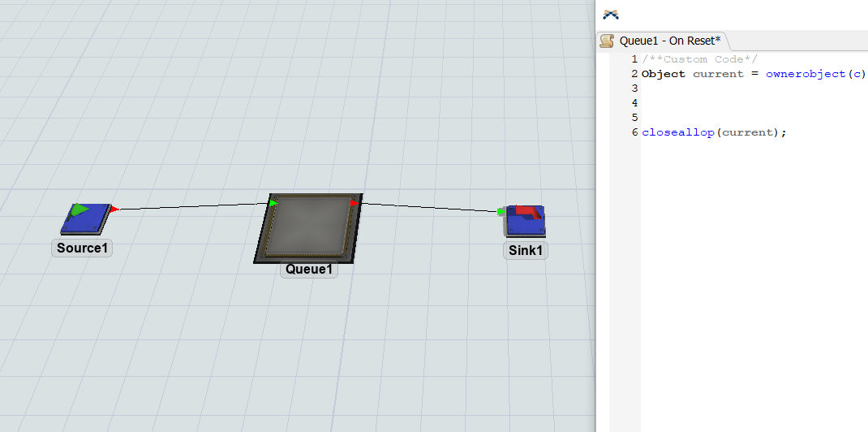Click the scroll icon on the code tab
The height and width of the screenshot is (432, 868).
[607, 41]
